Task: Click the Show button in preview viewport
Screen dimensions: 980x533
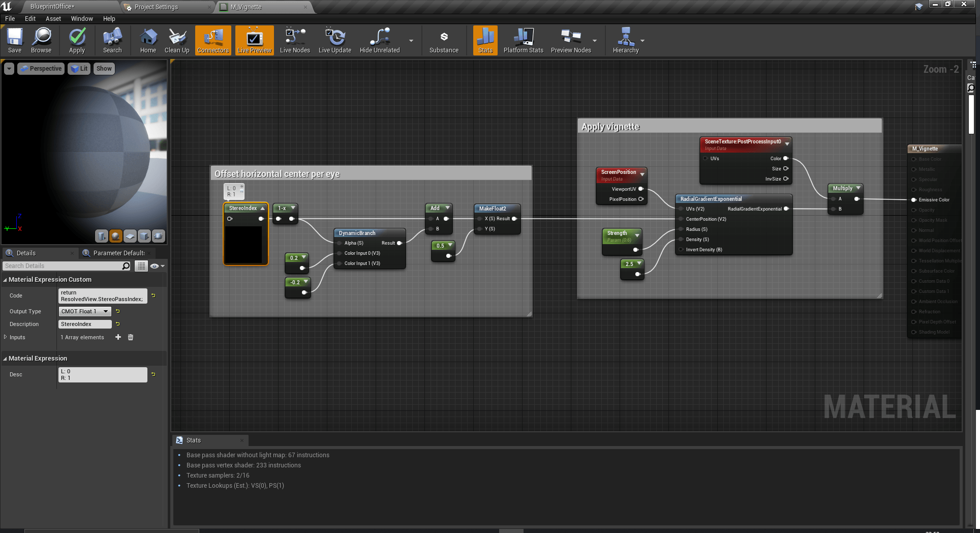Action: coord(104,68)
